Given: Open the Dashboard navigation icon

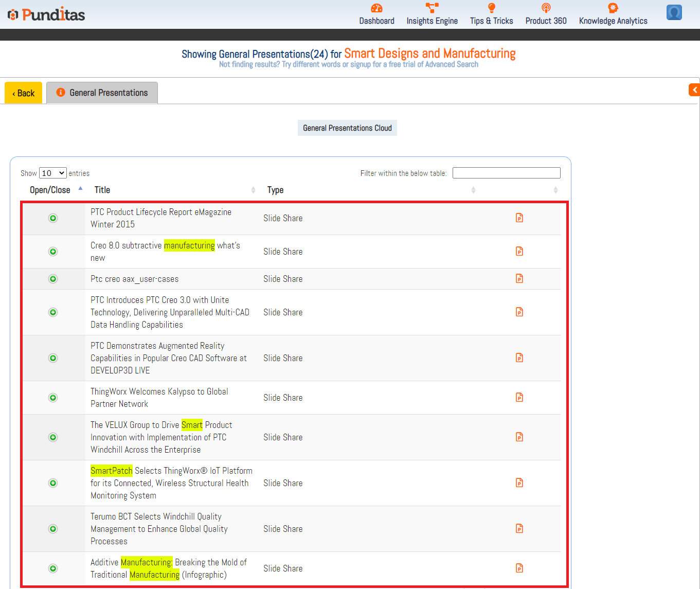Looking at the screenshot, I should (x=376, y=9).
